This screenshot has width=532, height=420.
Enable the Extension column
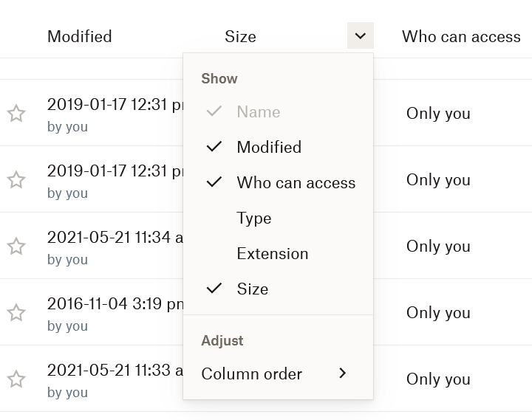click(272, 254)
